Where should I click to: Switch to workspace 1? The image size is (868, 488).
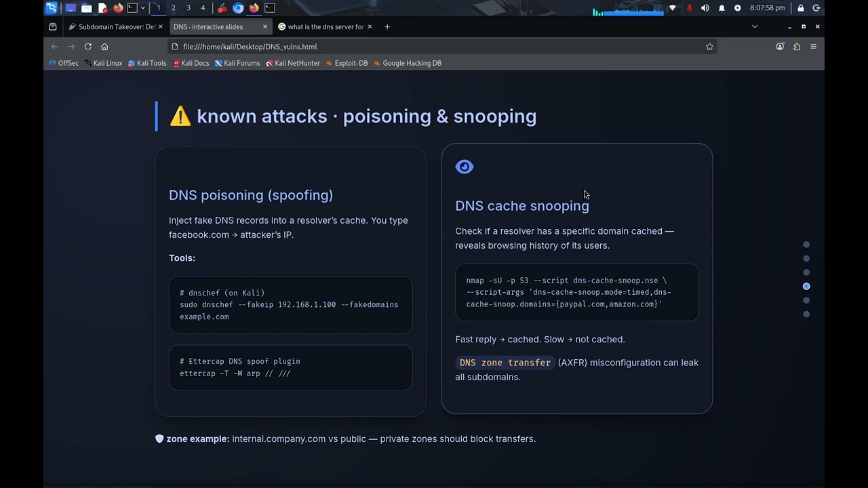click(159, 8)
